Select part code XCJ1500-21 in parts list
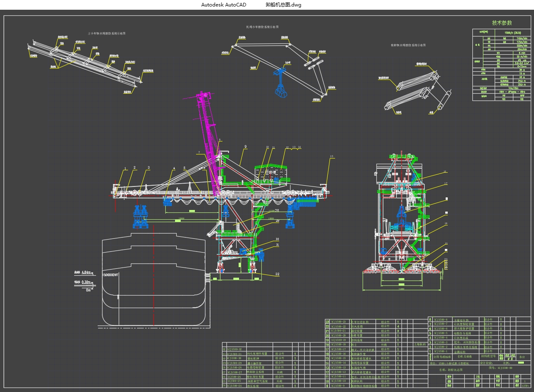The height and width of the screenshot is (392, 534). pyautogui.click(x=338, y=331)
